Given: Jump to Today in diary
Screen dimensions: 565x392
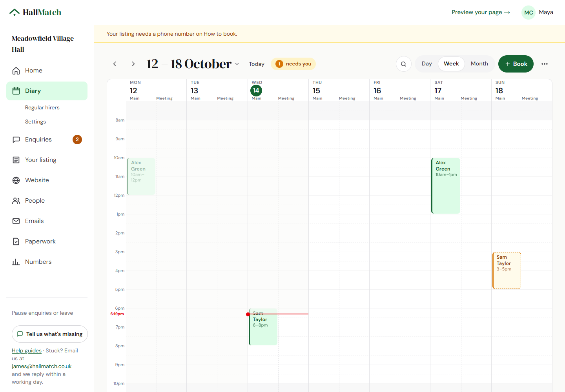Looking at the screenshot, I should point(257,64).
